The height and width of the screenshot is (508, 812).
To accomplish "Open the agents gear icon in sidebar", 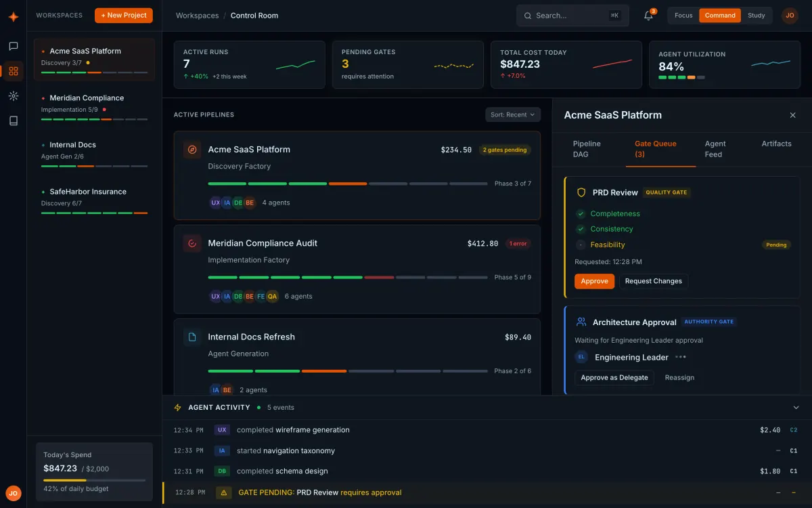I will [13, 96].
